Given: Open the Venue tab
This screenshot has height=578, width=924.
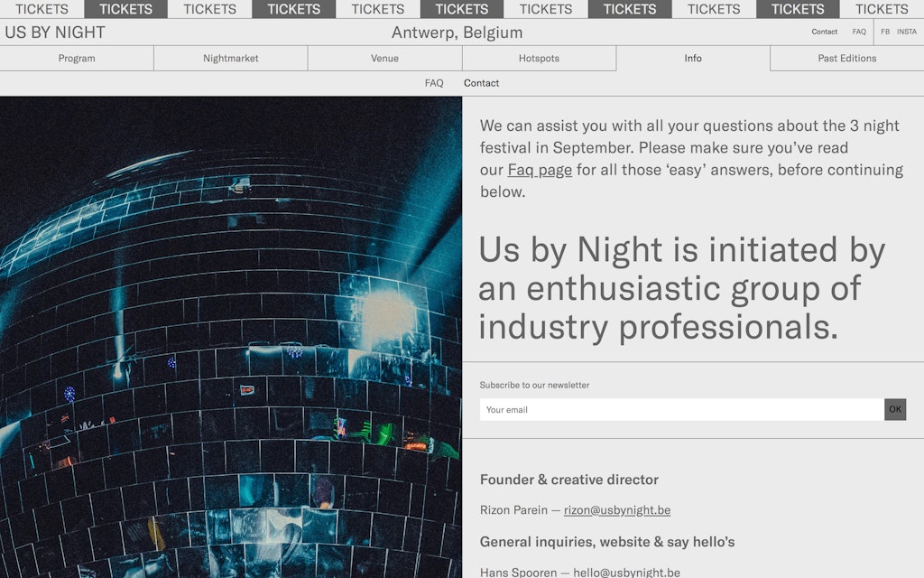Looking at the screenshot, I should (x=384, y=58).
